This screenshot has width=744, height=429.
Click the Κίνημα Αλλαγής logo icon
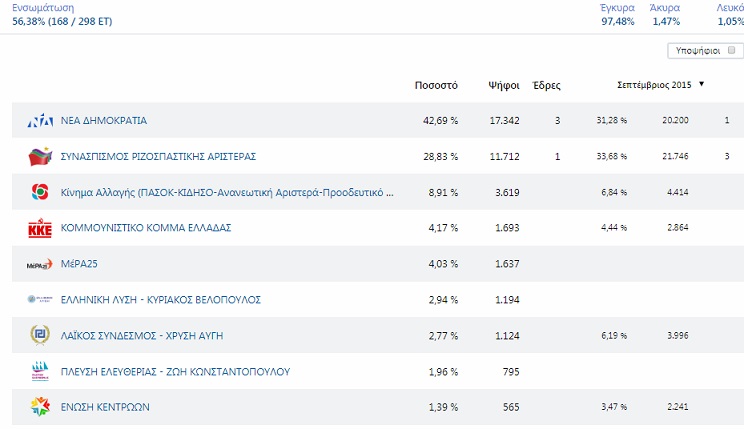[40, 192]
